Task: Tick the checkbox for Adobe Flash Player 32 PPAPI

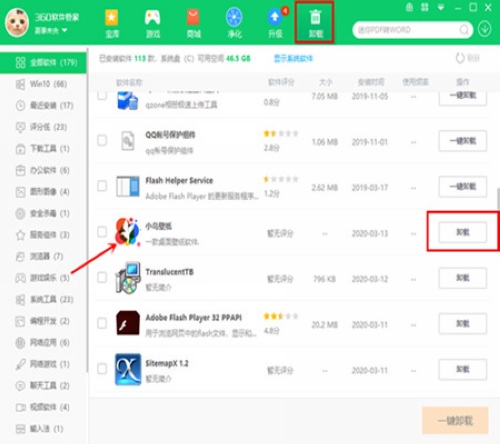Action: 102,323
